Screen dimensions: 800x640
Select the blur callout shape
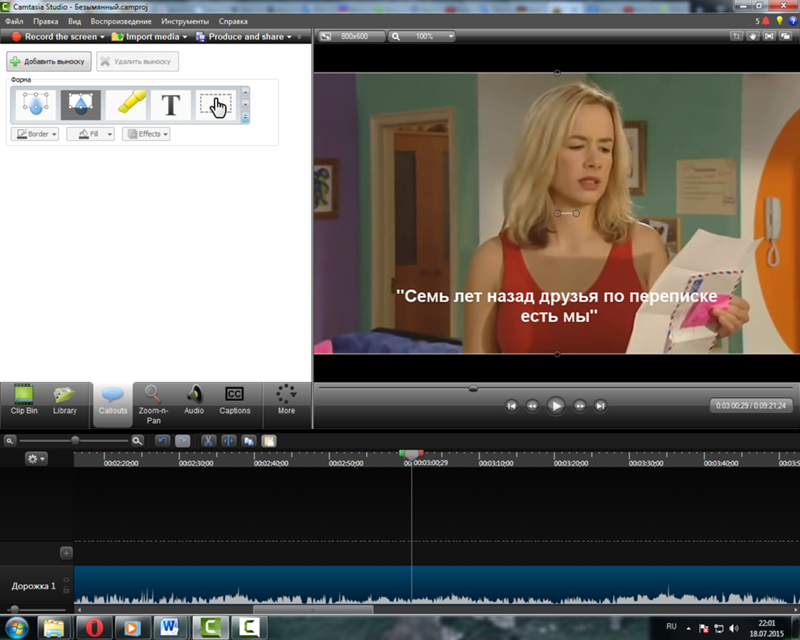[x=36, y=105]
